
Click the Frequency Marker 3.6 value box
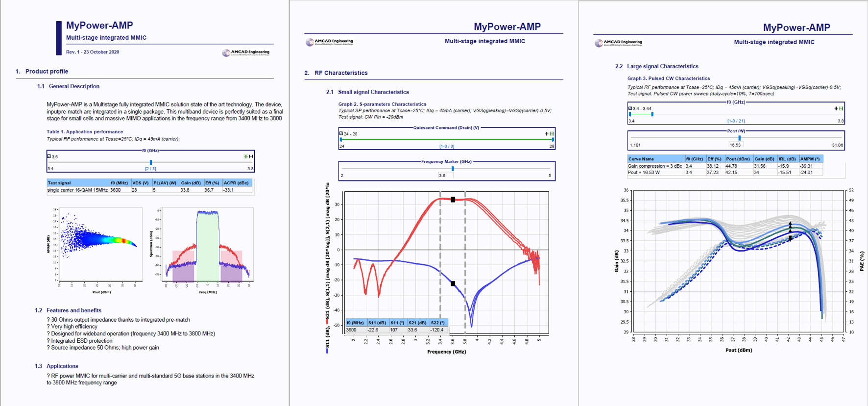(445, 175)
